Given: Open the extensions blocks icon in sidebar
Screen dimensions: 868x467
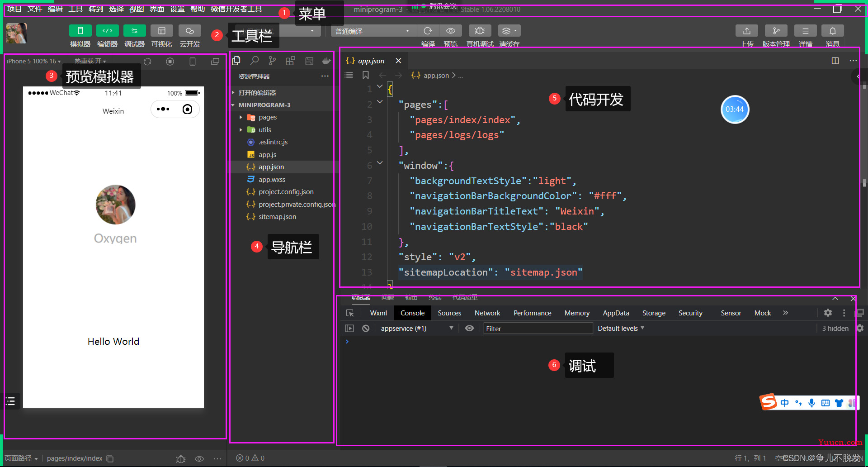Looking at the screenshot, I should click(290, 61).
